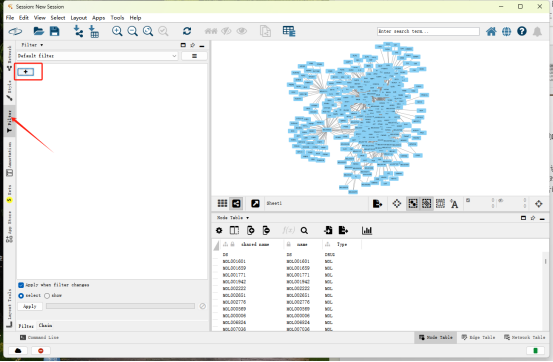Expand the Node Table title dropdown
This screenshot has height=362, width=553.
point(233,218)
